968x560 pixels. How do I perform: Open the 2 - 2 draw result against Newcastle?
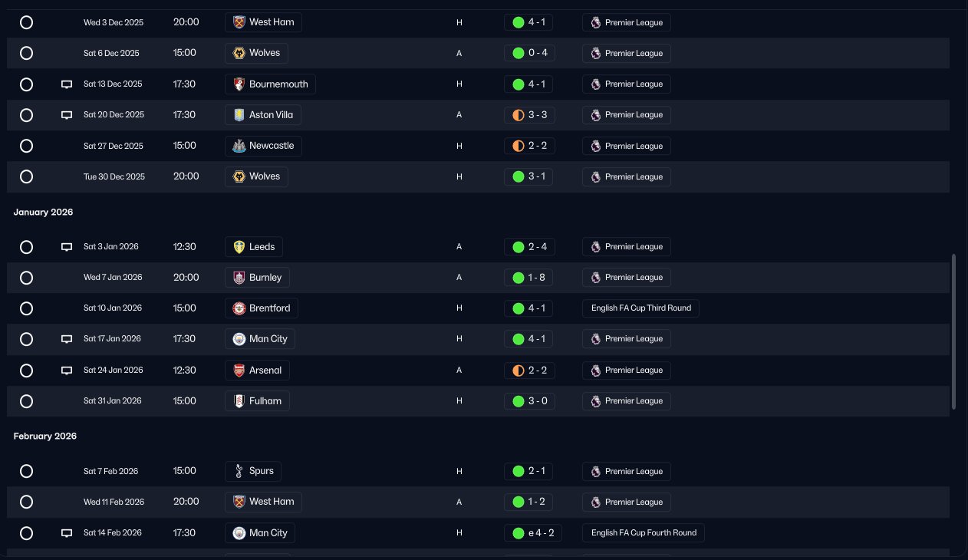click(x=528, y=146)
